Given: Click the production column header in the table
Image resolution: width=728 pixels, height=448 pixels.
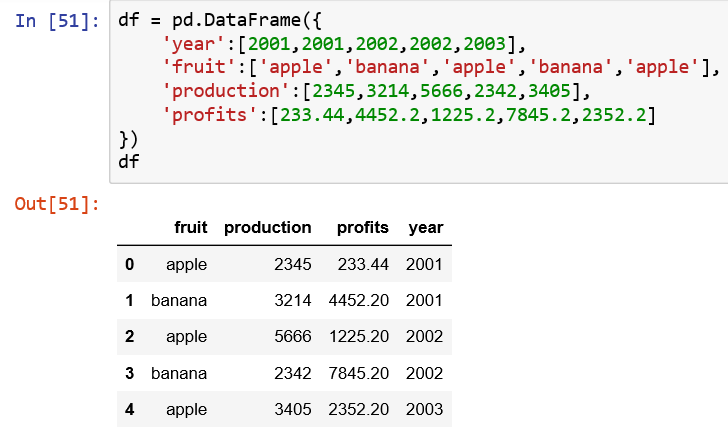Looking at the screenshot, I should tap(268, 228).
